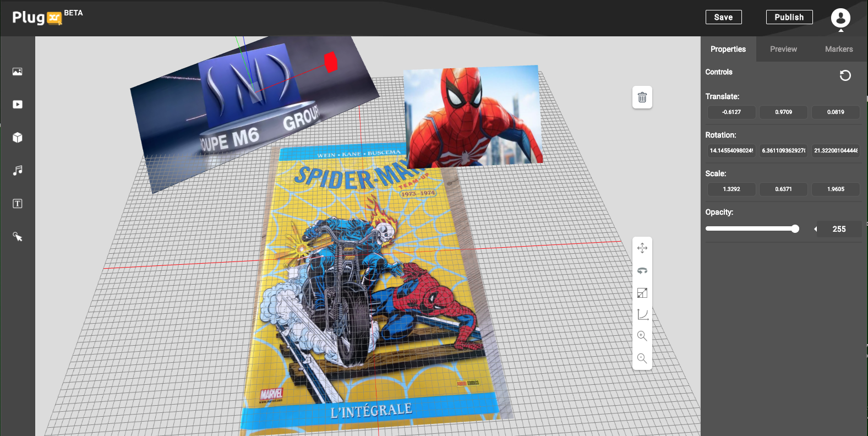Activate the scale tool
868x436 pixels.
[642, 293]
